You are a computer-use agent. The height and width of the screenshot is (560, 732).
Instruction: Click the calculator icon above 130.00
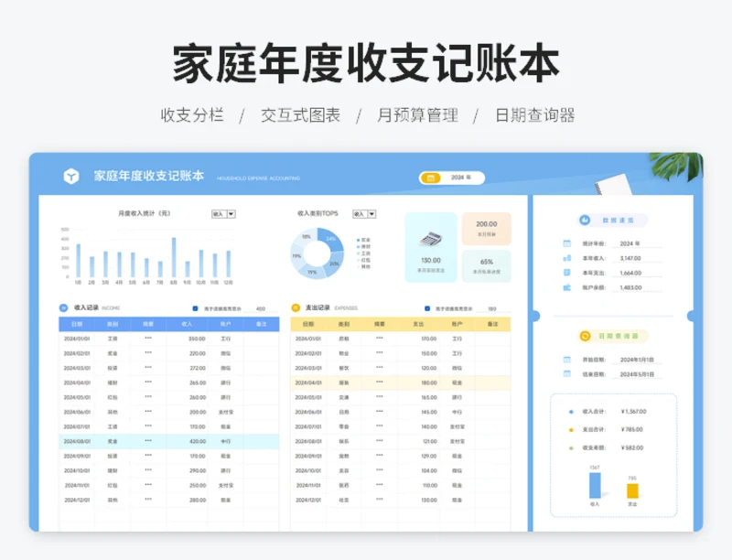click(x=431, y=240)
